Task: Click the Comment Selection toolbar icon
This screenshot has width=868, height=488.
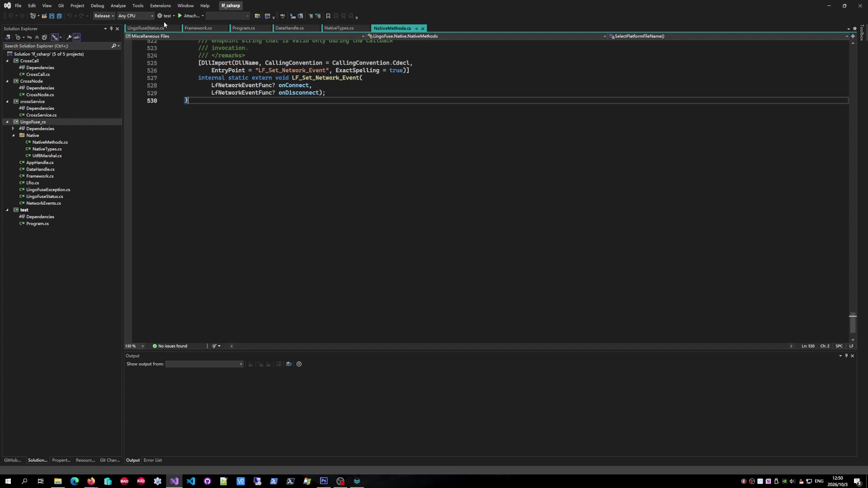Action: click(311, 16)
